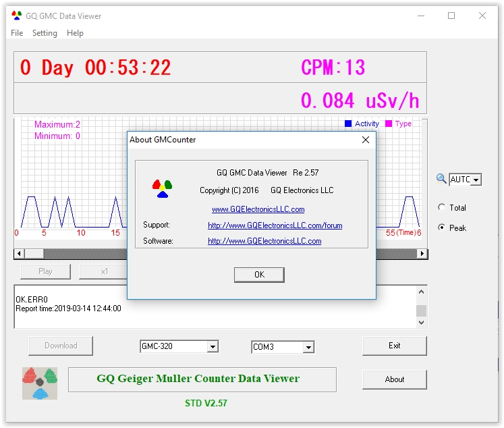Click the graph scrollbar left arrow
Screen dimensions: 504x428
pos(19,253)
